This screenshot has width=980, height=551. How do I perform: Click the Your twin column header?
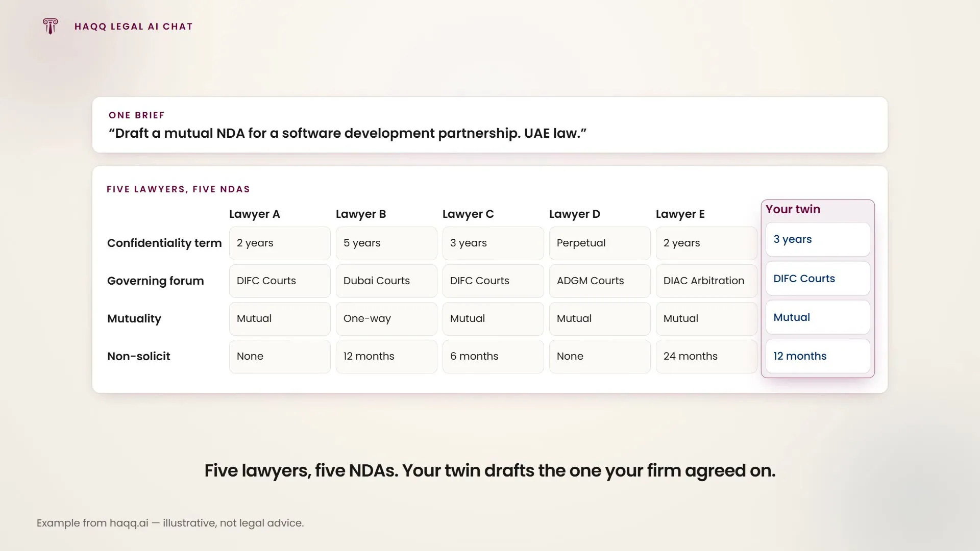click(x=793, y=209)
